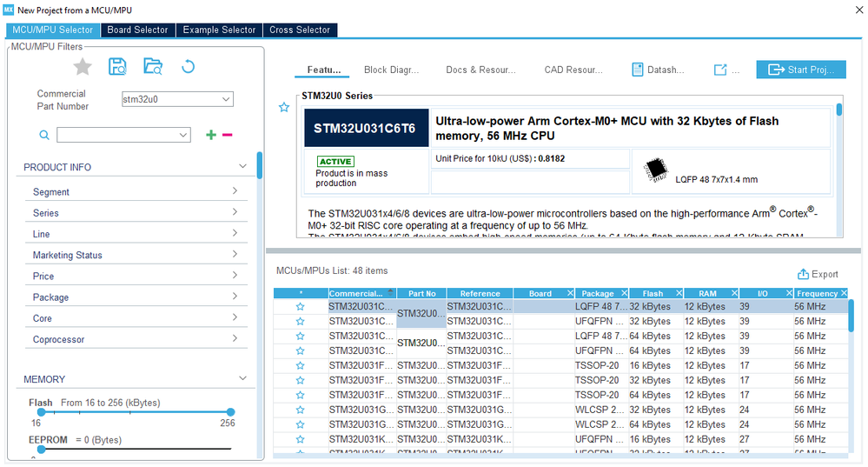
Task: Click Flash slider maximum handle at 256
Action: point(231,412)
